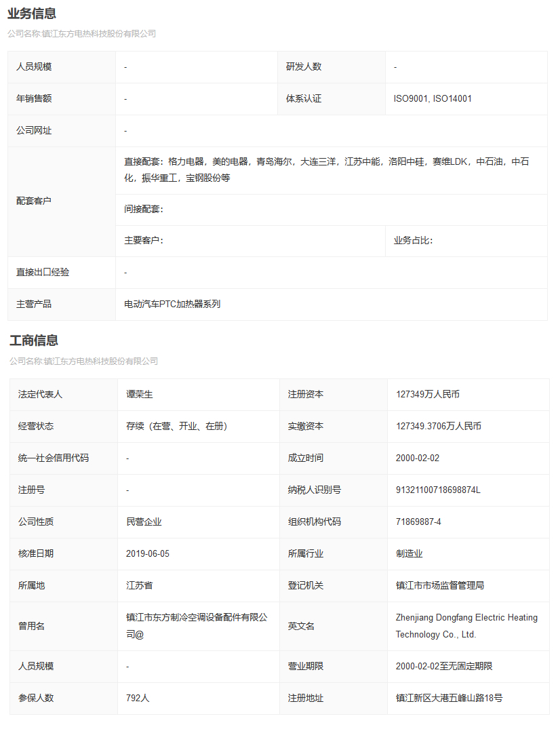Click 电动汽车PTC加热器系列 product text
The image size is (560, 746).
(x=172, y=305)
